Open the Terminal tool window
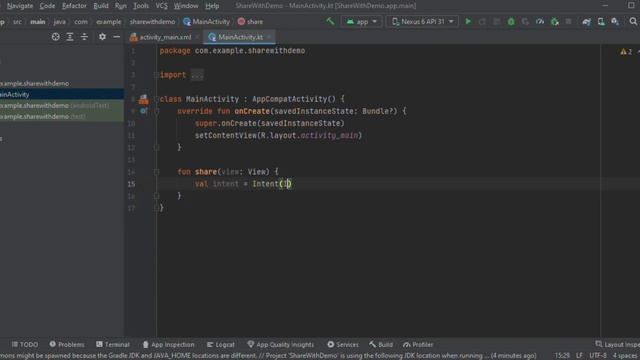This screenshot has width=640, height=360. 113,344
